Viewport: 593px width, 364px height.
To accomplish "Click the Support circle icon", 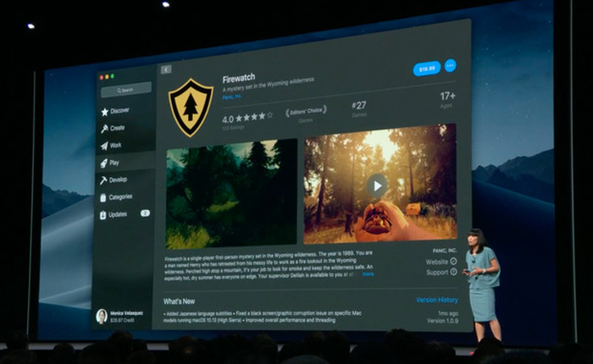I will [x=453, y=272].
